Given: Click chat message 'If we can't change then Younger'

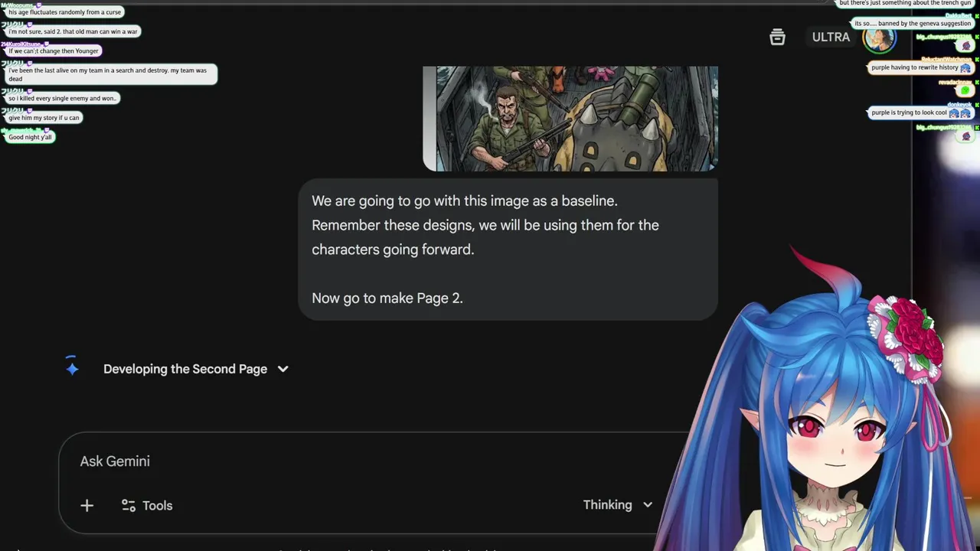Looking at the screenshot, I should click(54, 51).
